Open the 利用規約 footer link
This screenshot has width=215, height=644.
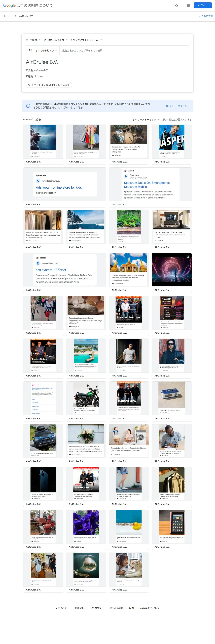[79, 608]
